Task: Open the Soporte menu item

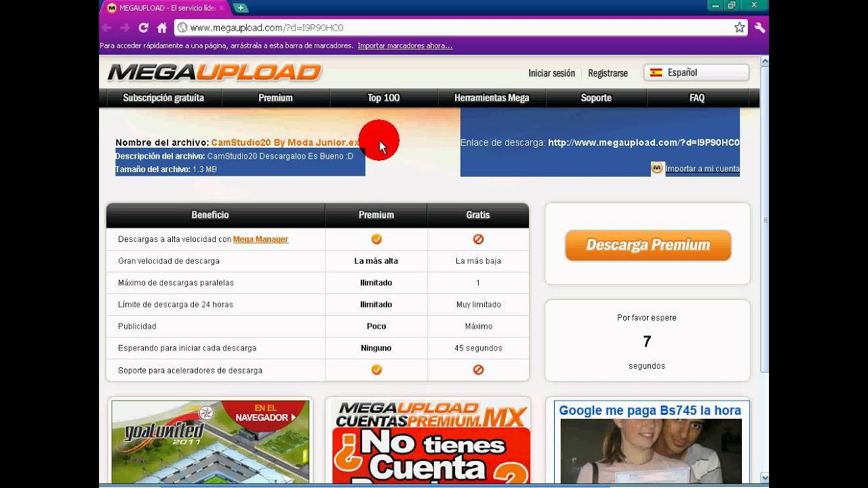Action: click(x=596, y=98)
